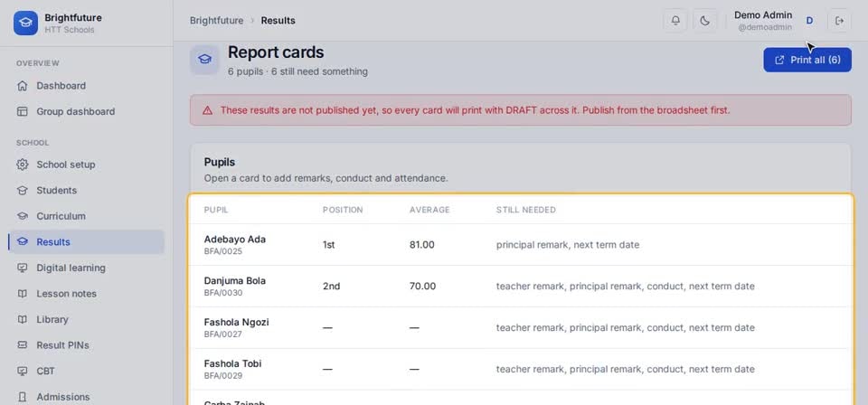Click the Result PINs ticket icon
The width and height of the screenshot is (868, 405).
click(x=22, y=345)
